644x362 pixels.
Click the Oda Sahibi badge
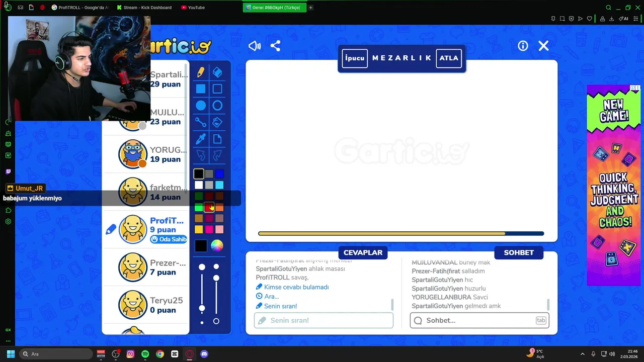coord(169,239)
